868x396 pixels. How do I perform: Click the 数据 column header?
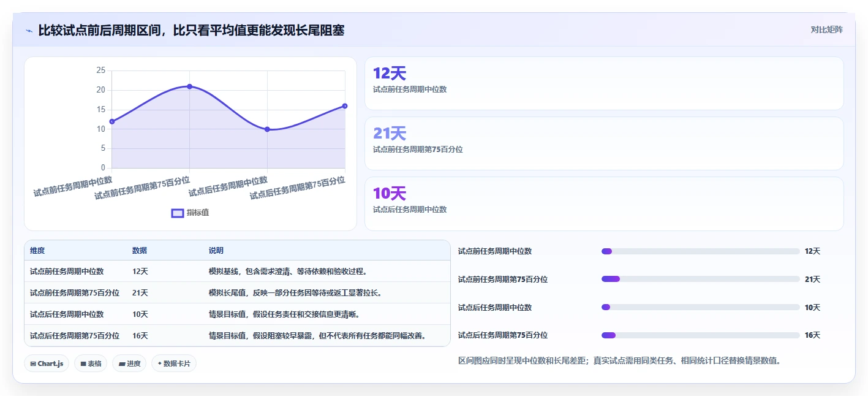[140, 251]
